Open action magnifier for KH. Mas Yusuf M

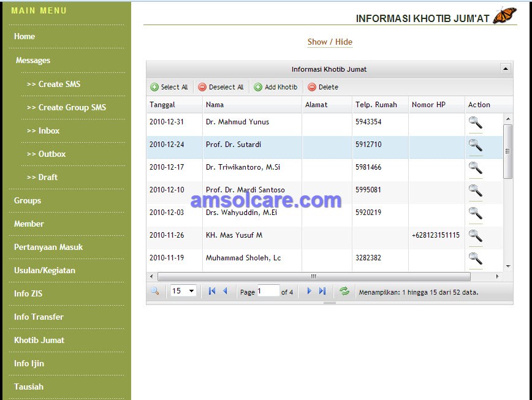[476, 236]
